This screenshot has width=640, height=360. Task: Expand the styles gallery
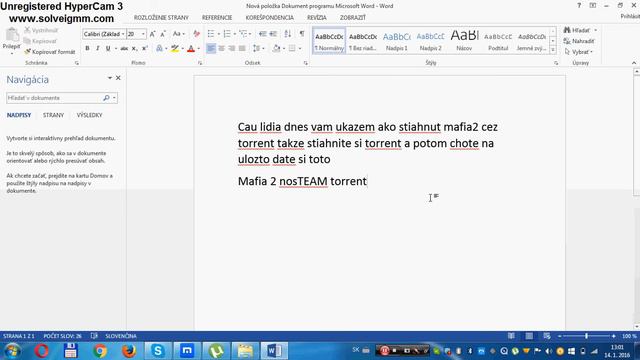coord(553,50)
